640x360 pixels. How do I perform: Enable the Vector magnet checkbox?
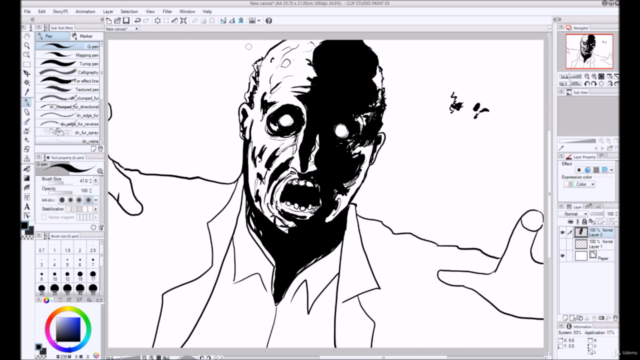click(x=44, y=218)
